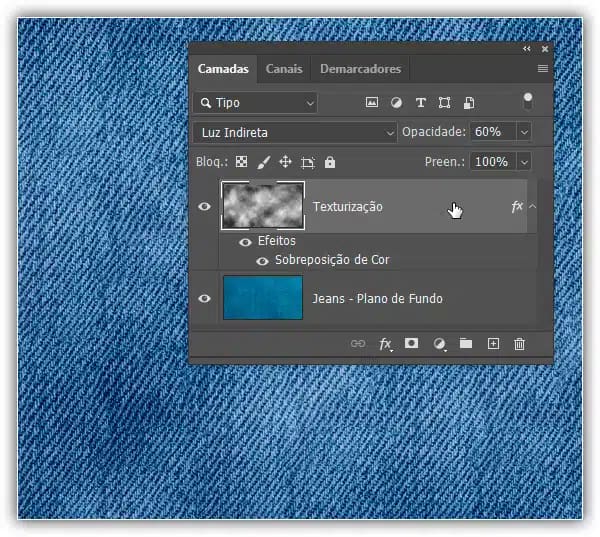Select the blue Jeans layer thumbnail
Viewport: 600px width, 537px height.
tap(263, 298)
